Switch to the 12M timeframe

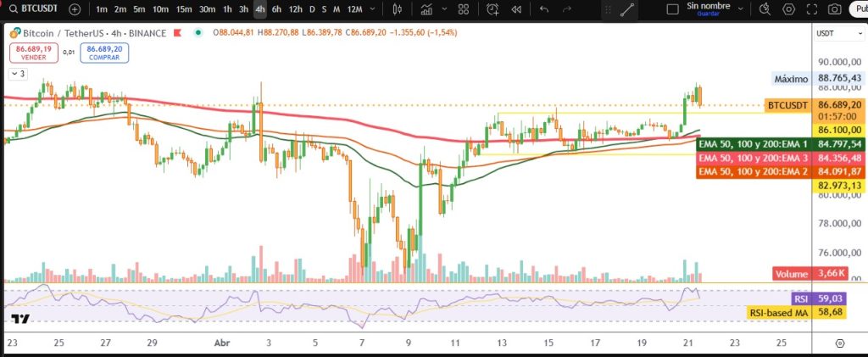[355, 9]
